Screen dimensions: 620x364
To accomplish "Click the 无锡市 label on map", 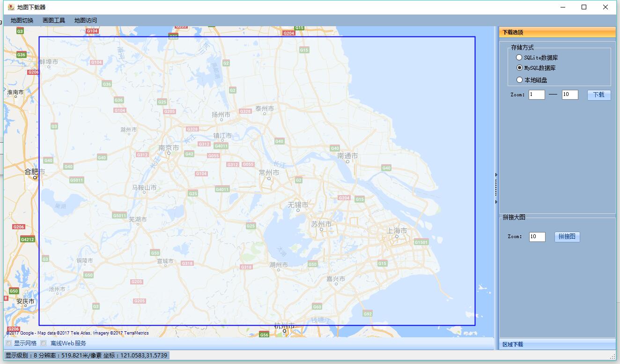I will click(298, 205).
